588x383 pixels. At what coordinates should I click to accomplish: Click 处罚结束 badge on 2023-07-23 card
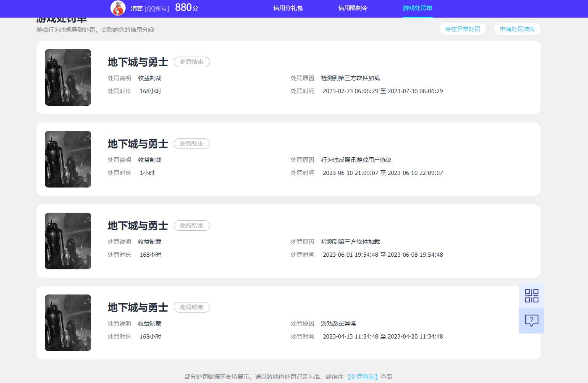pos(192,62)
